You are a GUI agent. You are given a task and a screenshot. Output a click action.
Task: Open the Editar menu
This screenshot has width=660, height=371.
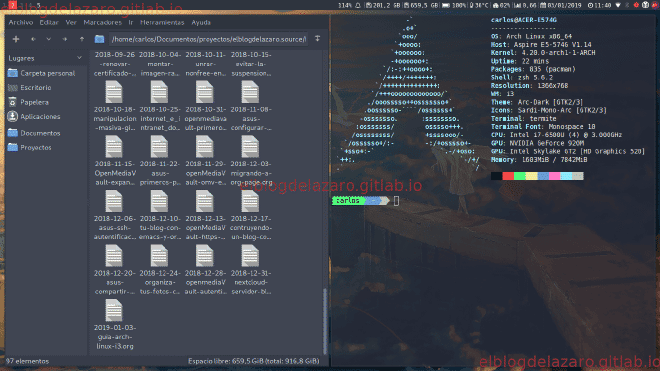pyautogui.click(x=49, y=22)
